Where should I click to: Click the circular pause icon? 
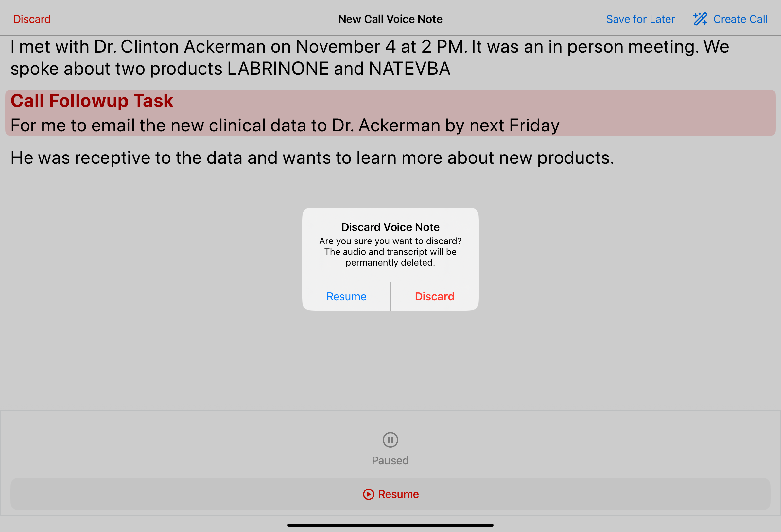[x=390, y=440]
